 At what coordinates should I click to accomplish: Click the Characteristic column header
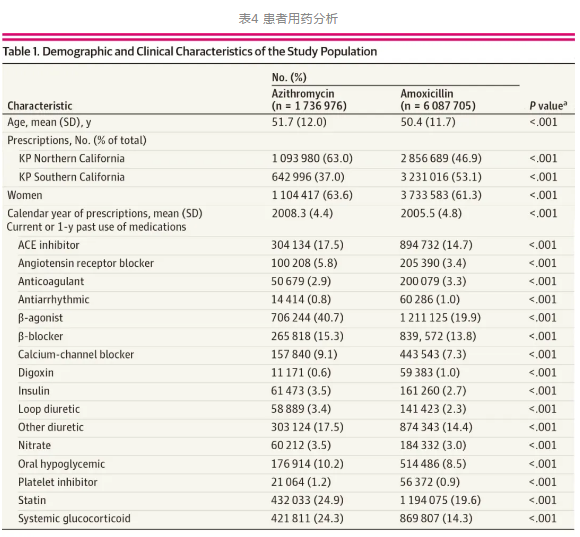[40, 106]
